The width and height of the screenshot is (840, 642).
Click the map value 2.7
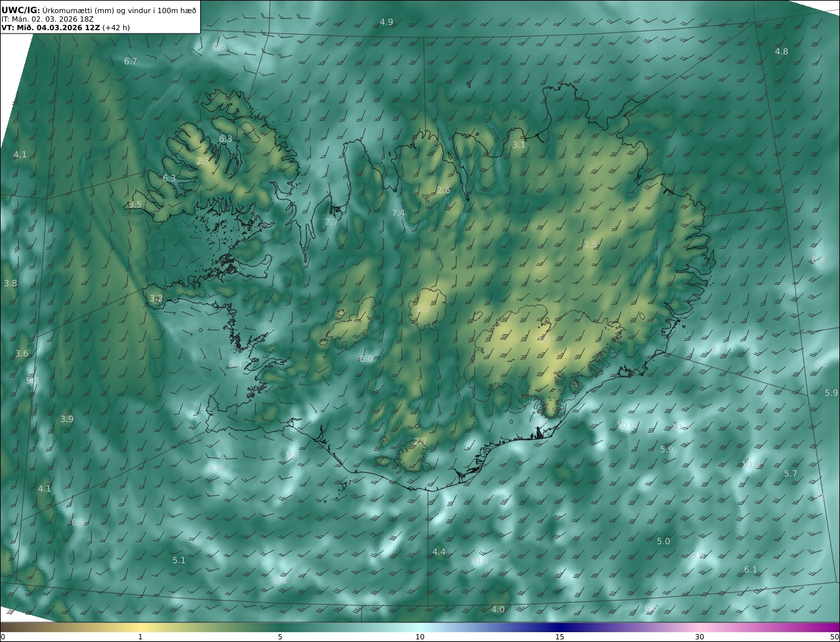pyautogui.click(x=421, y=442)
